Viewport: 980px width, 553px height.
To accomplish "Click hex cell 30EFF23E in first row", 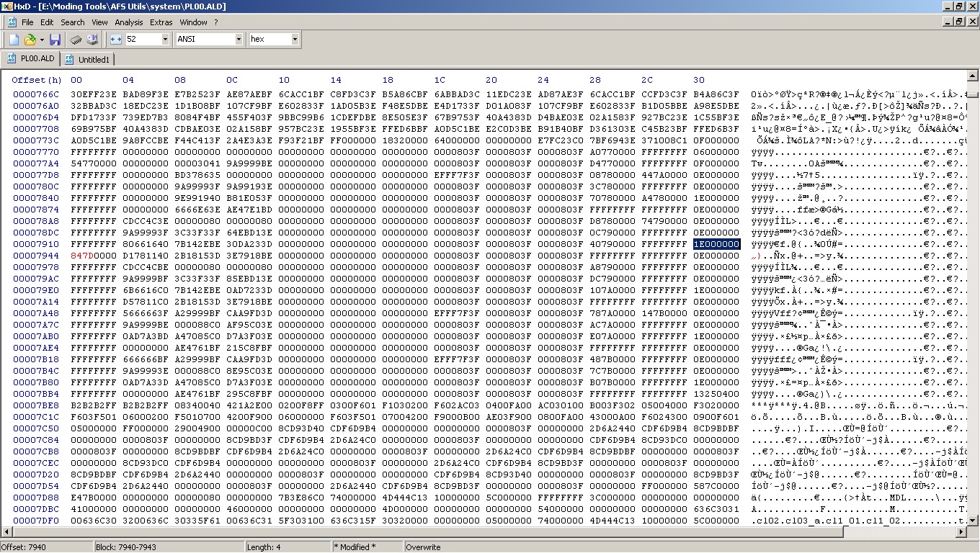I will [94, 94].
